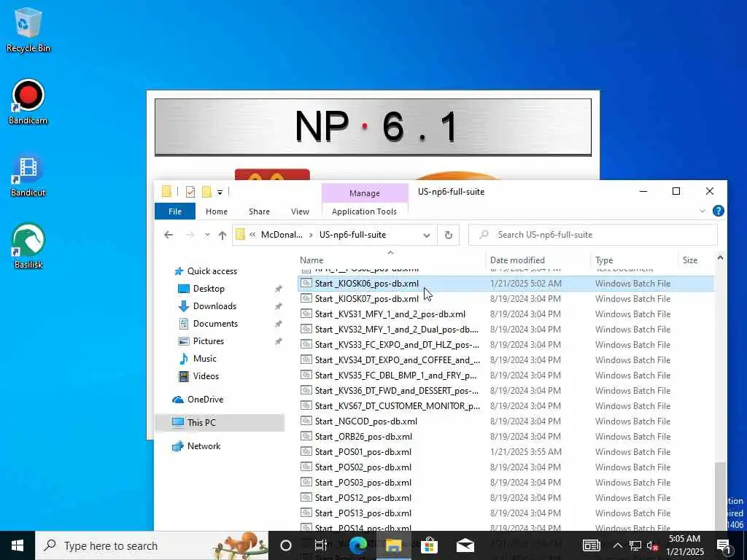Viewport: 747px width, 560px height.
Task: Click file icon of Start_POS13_pos-db.xml
Action: (306, 513)
